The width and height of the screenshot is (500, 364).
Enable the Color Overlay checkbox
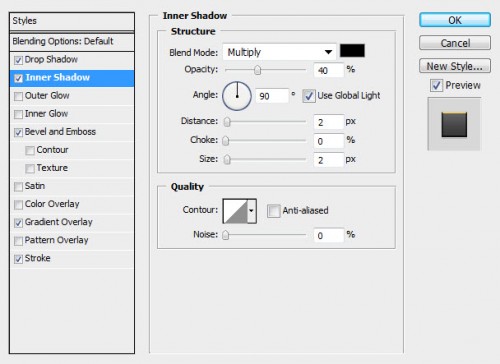point(18,205)
